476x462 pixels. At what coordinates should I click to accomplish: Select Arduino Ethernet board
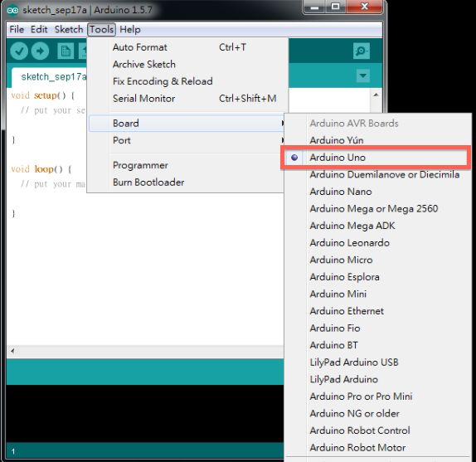tap(377, 311)
